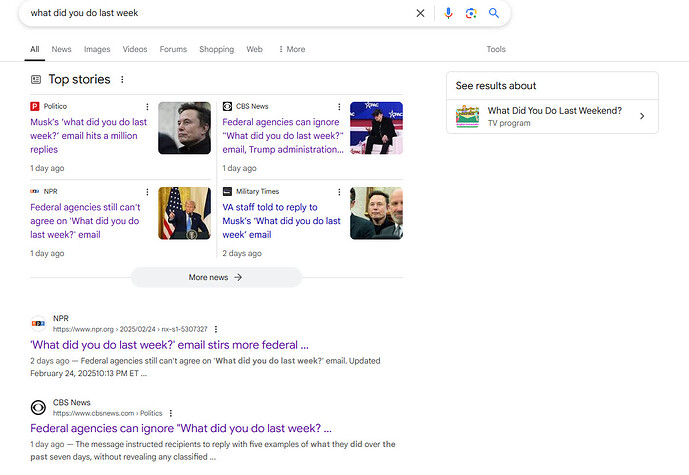The image size is (689, 475).
Task: Open VA staff told to reply Military Times story
Action: tap(282, 221)
